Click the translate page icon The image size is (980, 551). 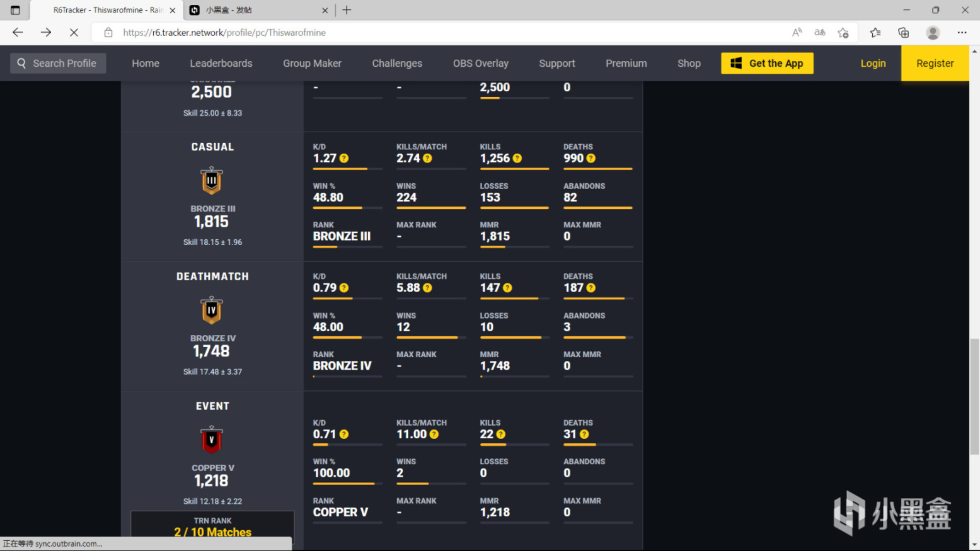click(x=820, y=32)
